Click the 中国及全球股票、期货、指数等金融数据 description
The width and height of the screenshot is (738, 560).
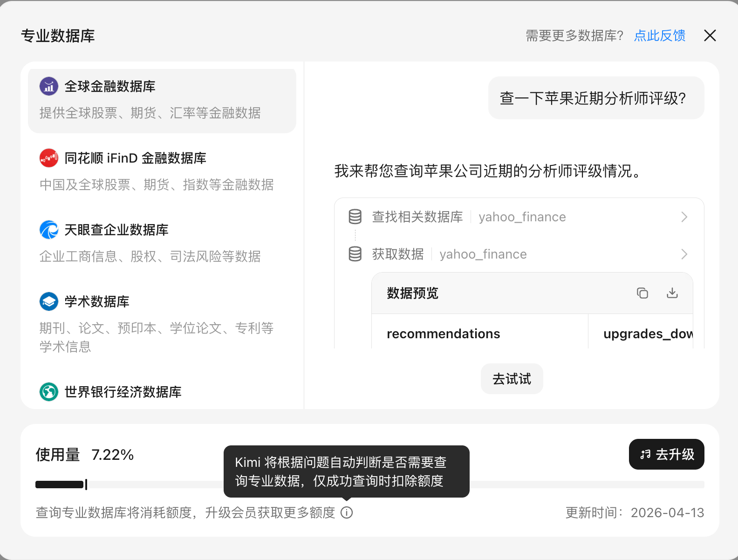157,184
